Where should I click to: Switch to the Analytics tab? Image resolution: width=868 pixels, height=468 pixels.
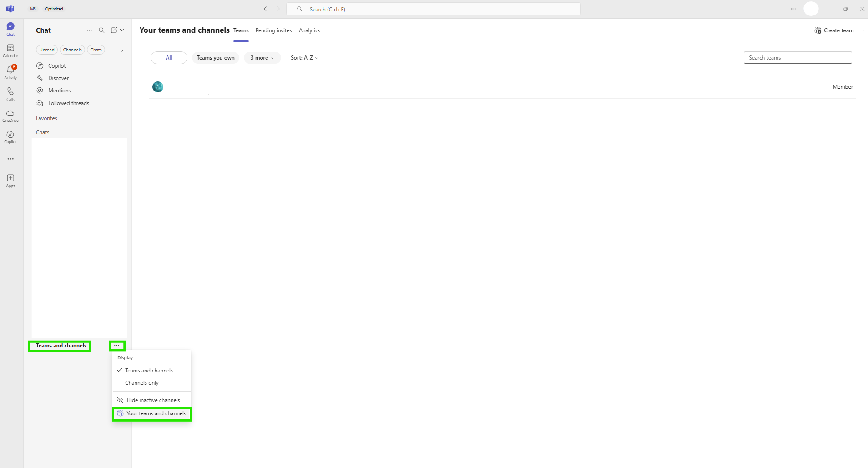[x=309, y=30]
